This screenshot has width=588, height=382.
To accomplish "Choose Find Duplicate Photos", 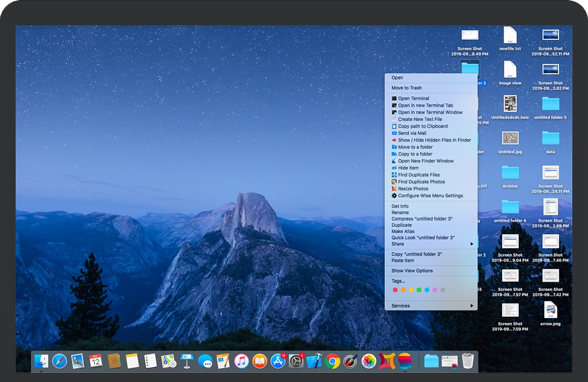I will pos(421,182).
